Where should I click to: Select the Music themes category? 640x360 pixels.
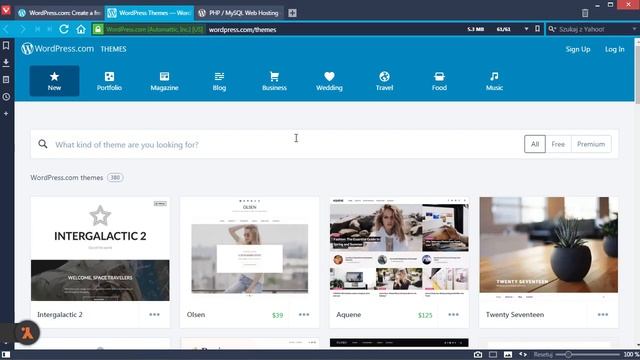[x=494, y=81]
